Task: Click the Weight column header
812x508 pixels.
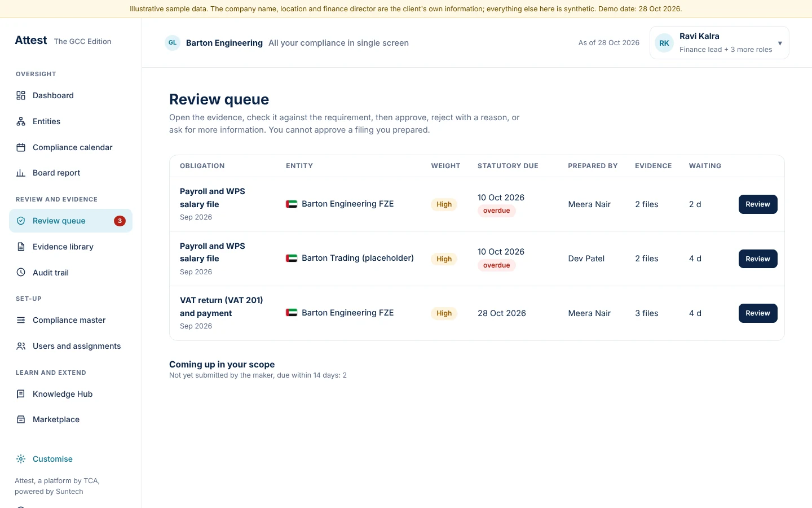Action: pyautogui.click(x=446, y=166)
